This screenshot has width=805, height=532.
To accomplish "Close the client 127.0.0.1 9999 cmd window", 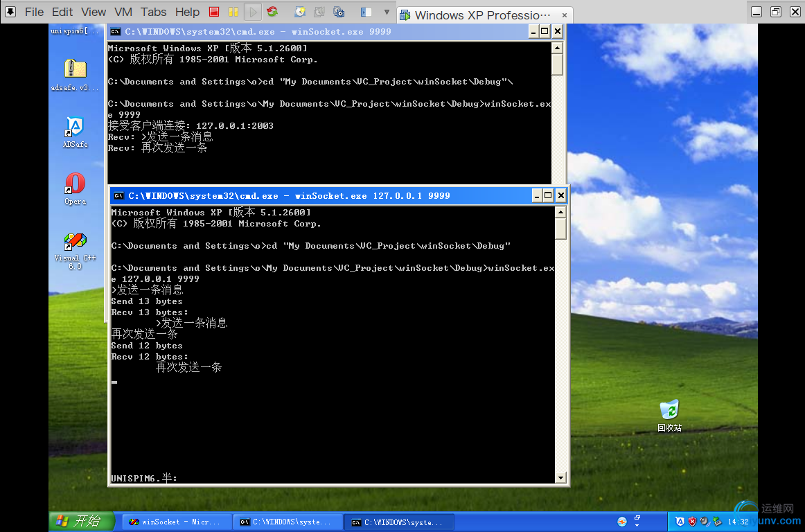I will 561,195.
